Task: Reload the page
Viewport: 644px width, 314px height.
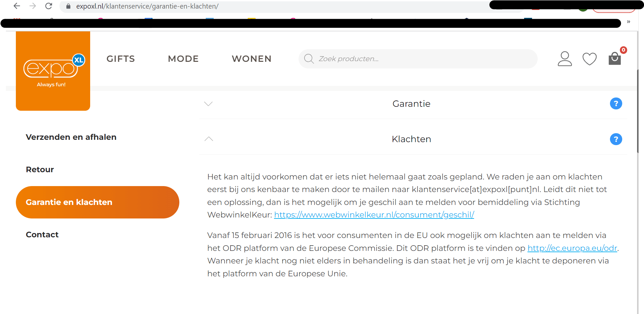Action: click(49, 6)
